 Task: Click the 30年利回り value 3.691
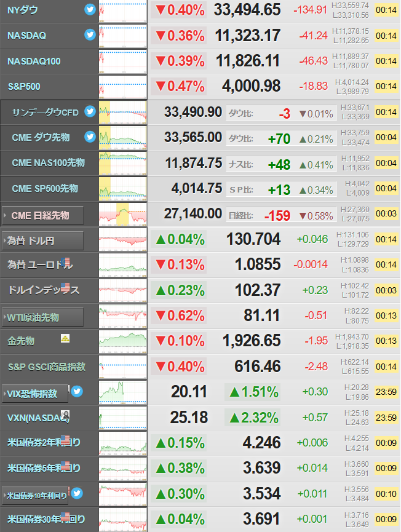[261, 519]
